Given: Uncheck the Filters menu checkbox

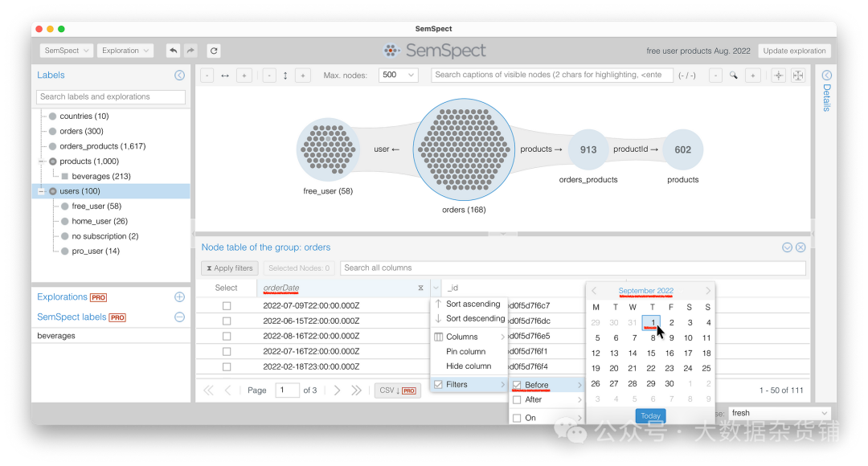Looking at the screenshot, I should point(439,384).
